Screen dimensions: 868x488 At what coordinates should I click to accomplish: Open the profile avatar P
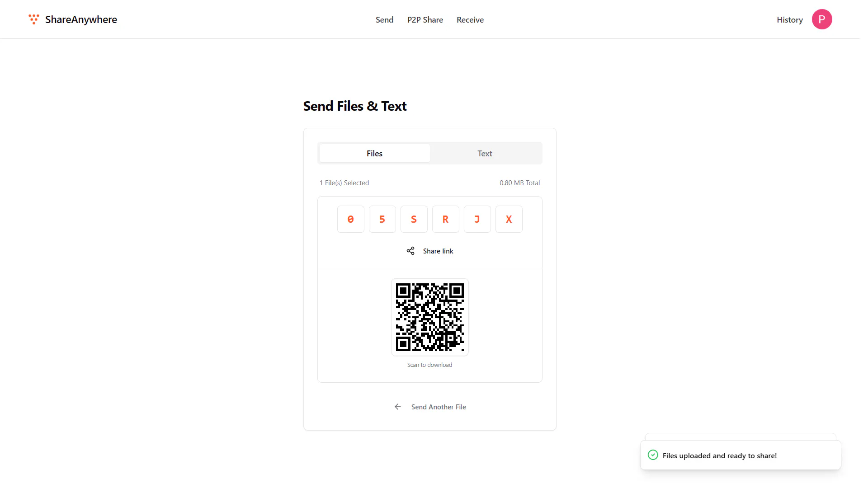click(x=822, y=19)
